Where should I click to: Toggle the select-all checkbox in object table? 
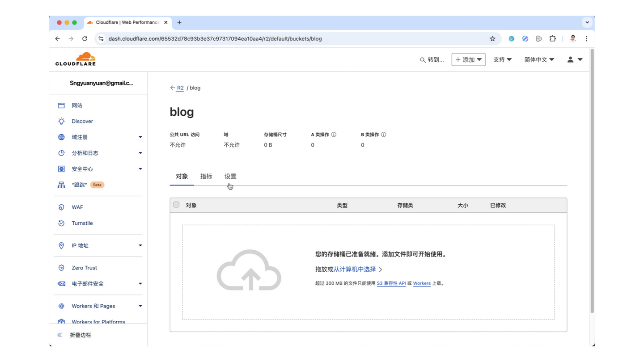[x=176, y=204]
